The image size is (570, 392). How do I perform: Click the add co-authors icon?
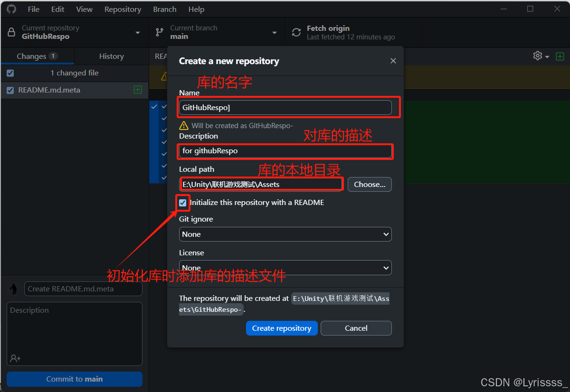pyautogui.click(x=15, y=358)
